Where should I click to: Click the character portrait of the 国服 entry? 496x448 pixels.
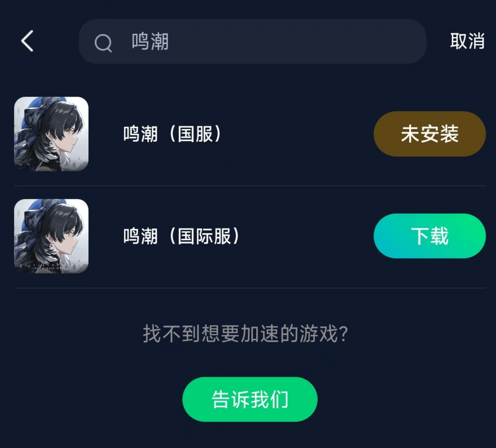point(51,134)
